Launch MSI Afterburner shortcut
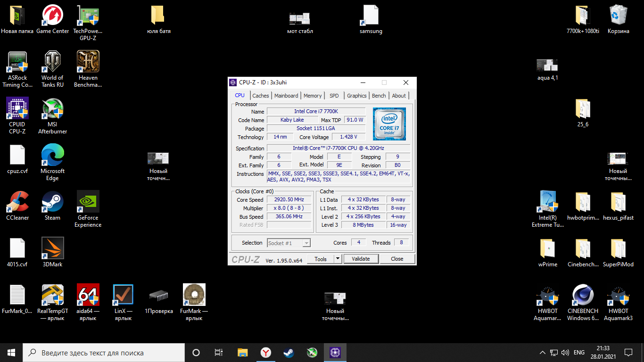 click(52, 116)
